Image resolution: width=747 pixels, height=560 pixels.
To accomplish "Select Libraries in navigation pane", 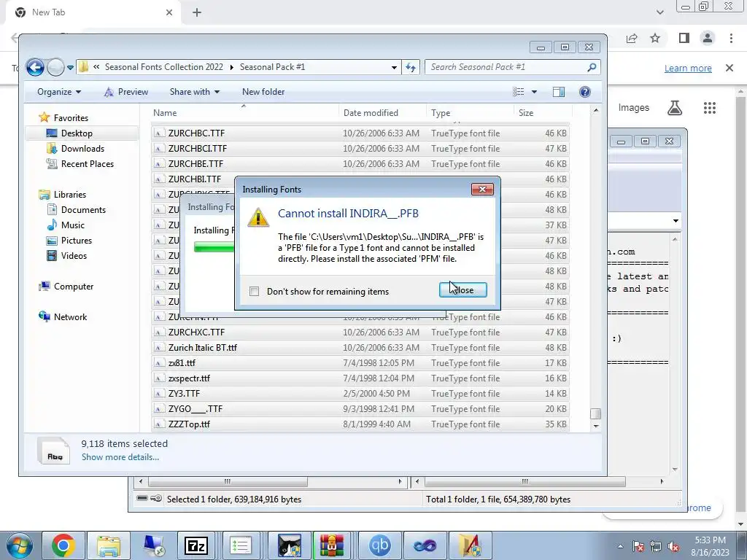I will [x=69, y=194].
